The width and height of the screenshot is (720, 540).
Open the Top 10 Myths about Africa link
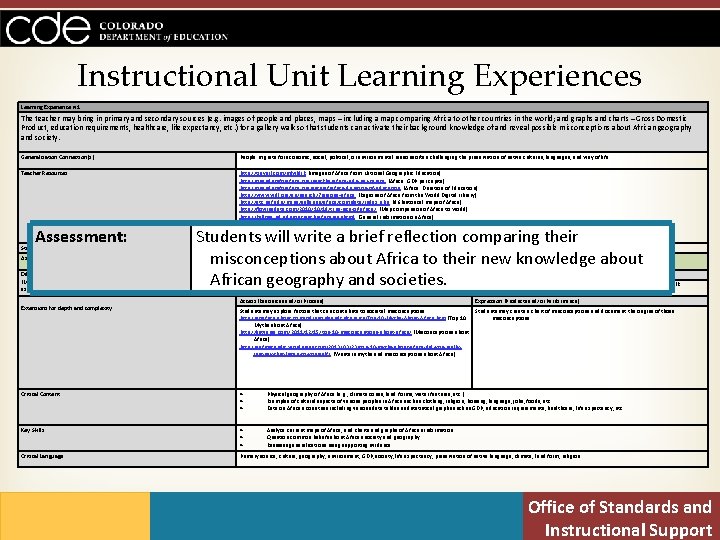(343, 318)
